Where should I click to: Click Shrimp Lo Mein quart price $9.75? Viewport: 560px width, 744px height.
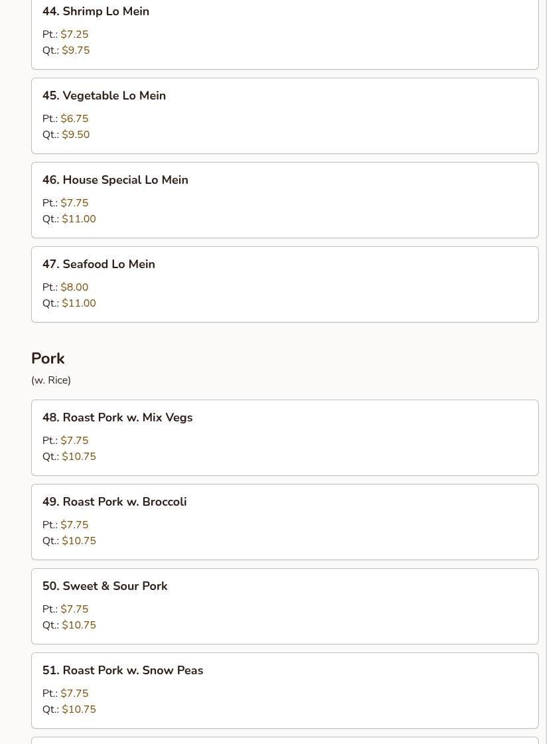76,50
